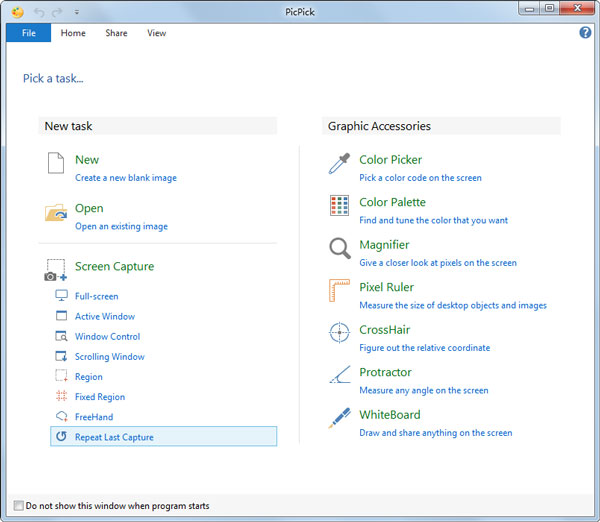Switch to the Share tab
The image size is (600, 522).
coord(116,33)
